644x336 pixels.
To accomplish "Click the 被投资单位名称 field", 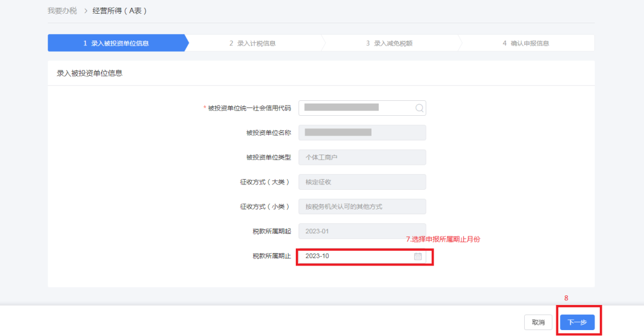I will click(x=362, y=132).
